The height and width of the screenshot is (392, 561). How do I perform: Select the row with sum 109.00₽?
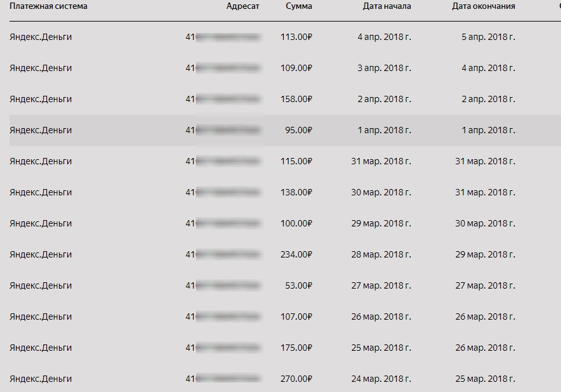(x=279, y=68)
